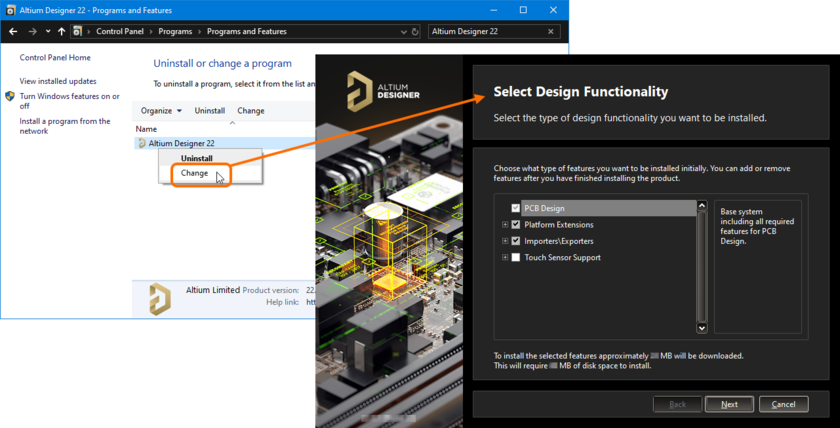Minimize the Programs and Features window
Viewport: 840px width, 428px height.
(493, 10)
